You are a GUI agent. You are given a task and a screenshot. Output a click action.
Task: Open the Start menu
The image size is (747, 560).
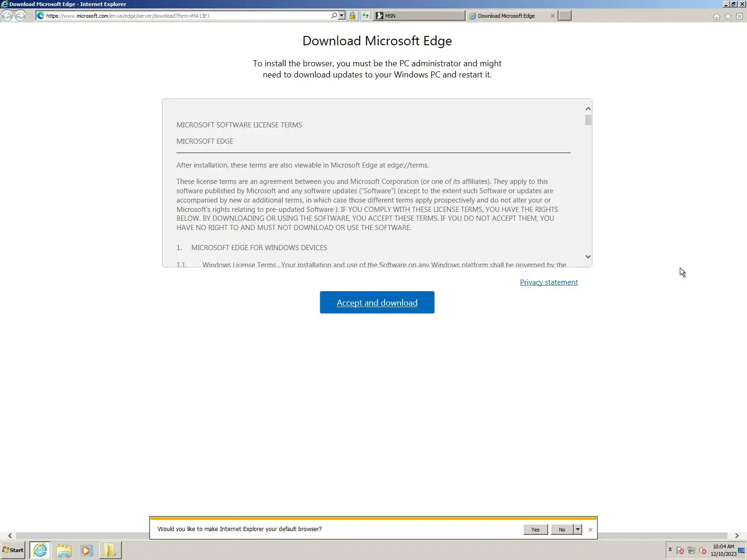click(13, 550)
